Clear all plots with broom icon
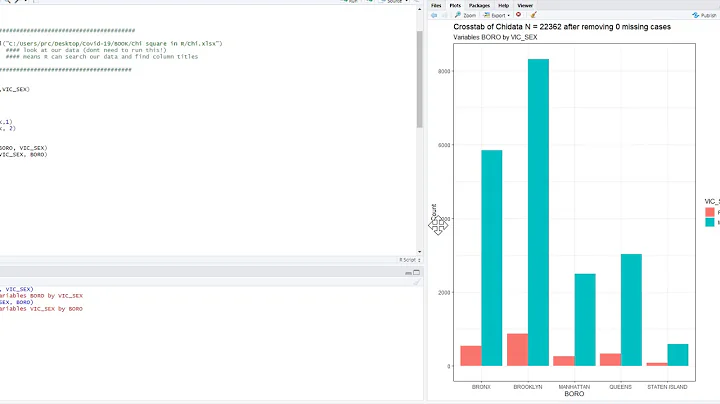This screenshot has height=404, width=720. coord(533,15)
